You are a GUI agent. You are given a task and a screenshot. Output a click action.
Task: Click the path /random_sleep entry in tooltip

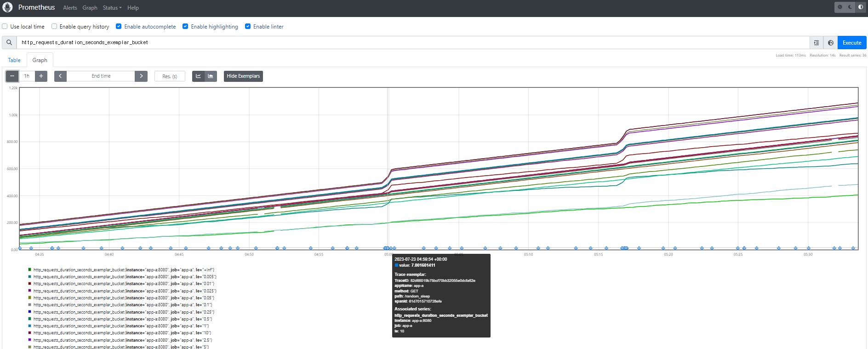[x=412, y=297]
